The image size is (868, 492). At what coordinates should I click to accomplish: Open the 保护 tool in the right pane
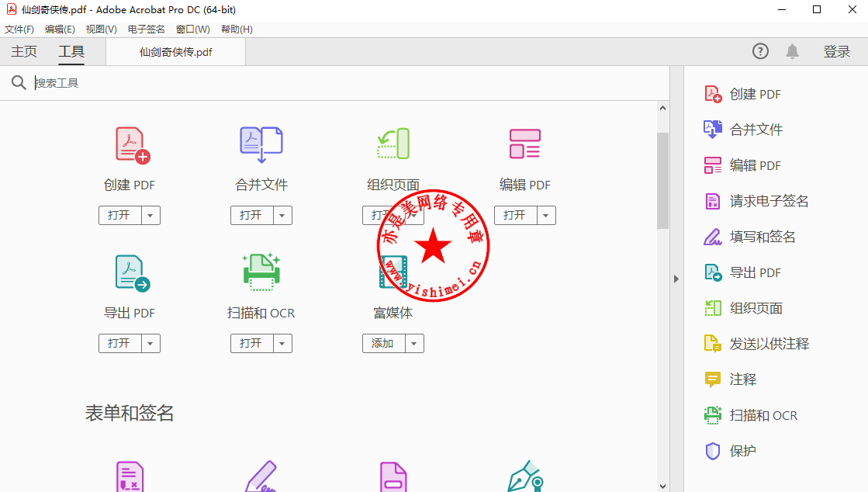click(730, 451)
